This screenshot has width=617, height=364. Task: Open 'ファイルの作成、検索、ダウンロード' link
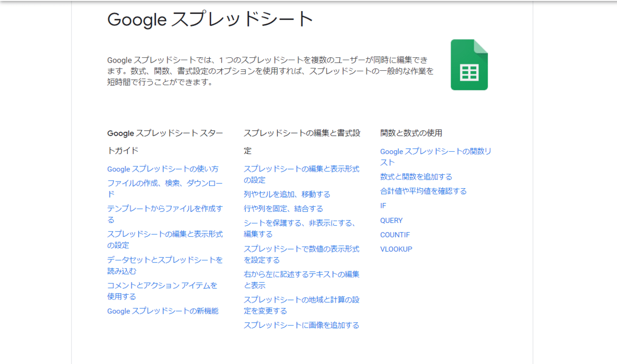click(x=165, y=189)
